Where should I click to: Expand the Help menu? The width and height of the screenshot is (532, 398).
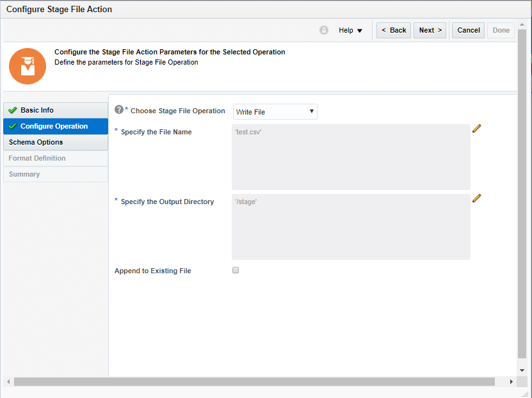[x=350, y=30]
